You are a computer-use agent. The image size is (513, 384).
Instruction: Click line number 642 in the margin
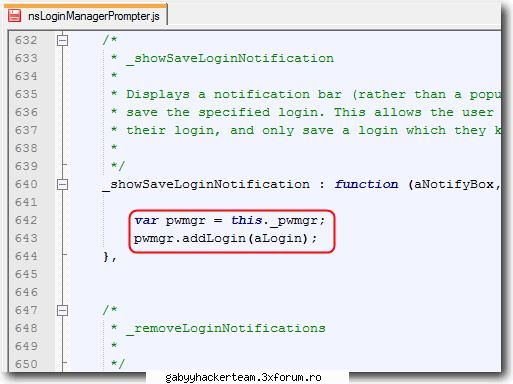(26, 220)
